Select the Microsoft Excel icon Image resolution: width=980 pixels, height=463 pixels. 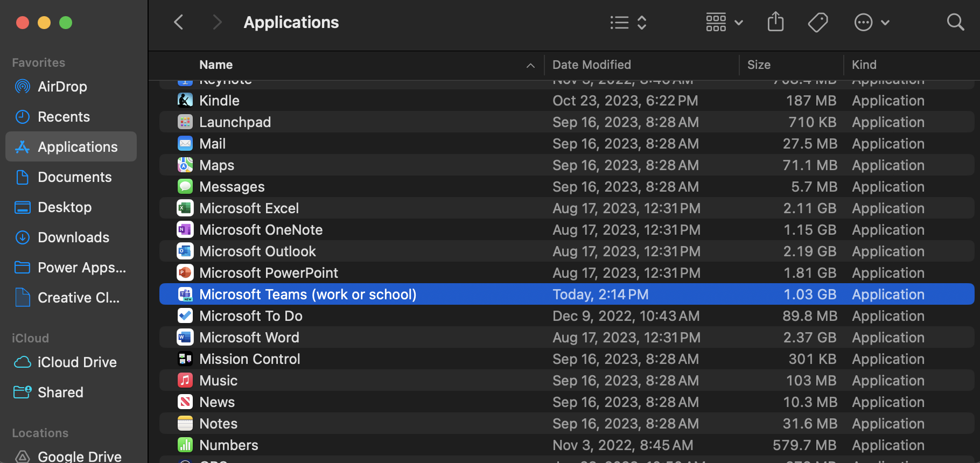tap(185, 208)
